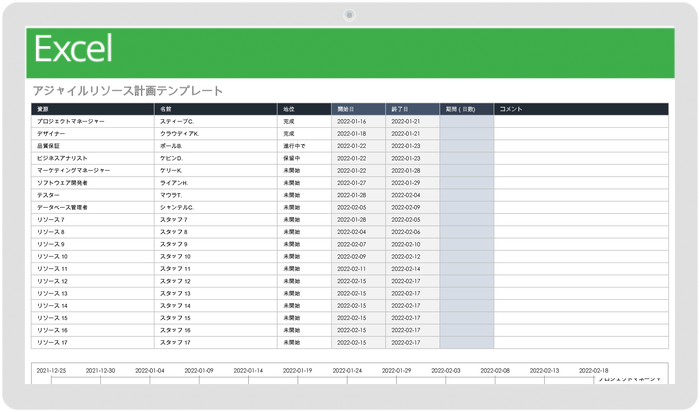Screen dimensions: 700x412
Task: Select the スタッフ 8 name cell
Action: (x=216, y=232)
